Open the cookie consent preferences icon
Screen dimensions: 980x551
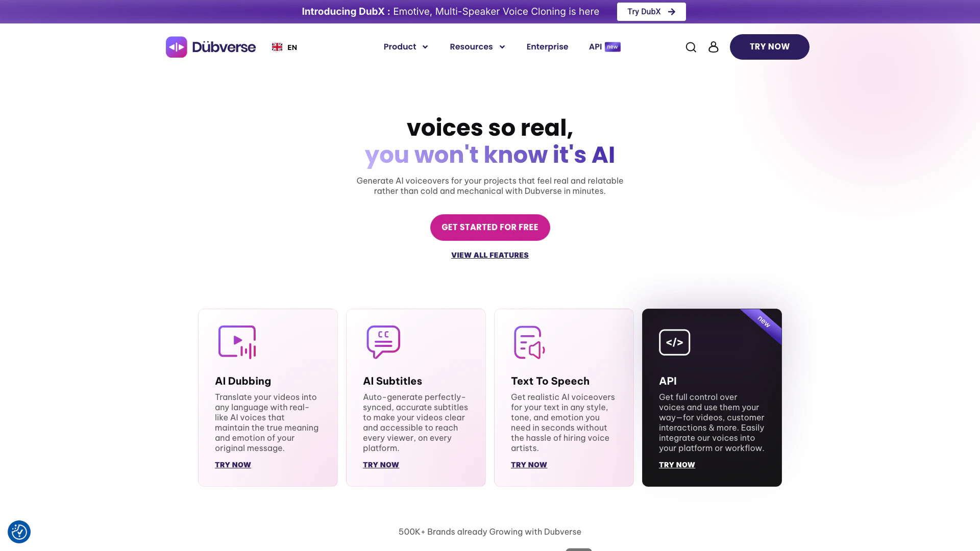pos(19,532)
